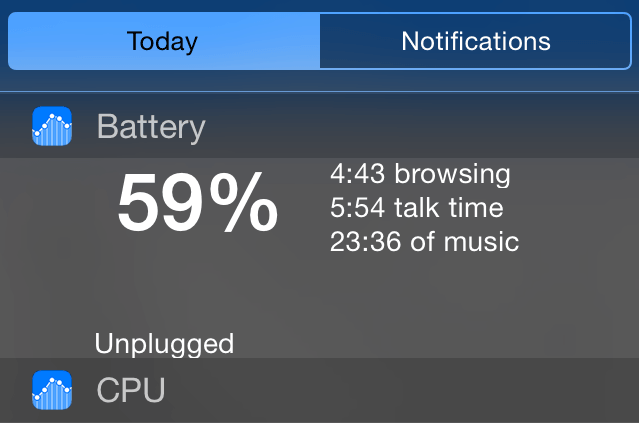
Task: Select the CPU widget title
Action: click(131, 390)
